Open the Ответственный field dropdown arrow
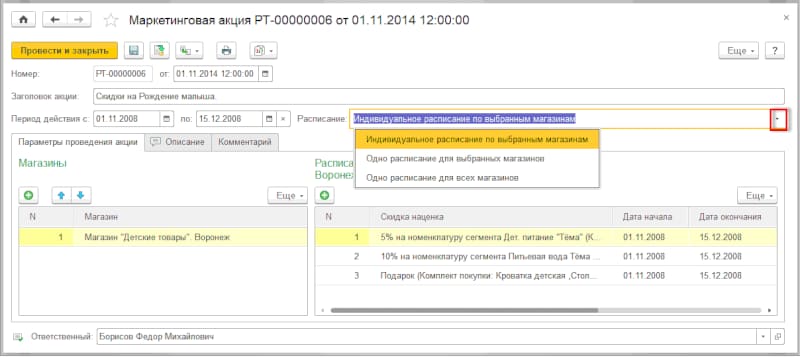Screen dimensions: 800x360 (763, 337)
